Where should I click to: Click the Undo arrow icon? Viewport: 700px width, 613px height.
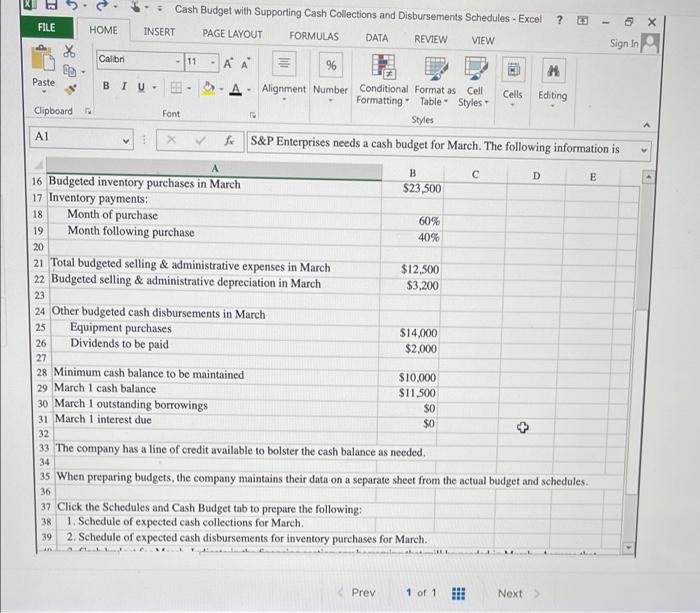72,5
